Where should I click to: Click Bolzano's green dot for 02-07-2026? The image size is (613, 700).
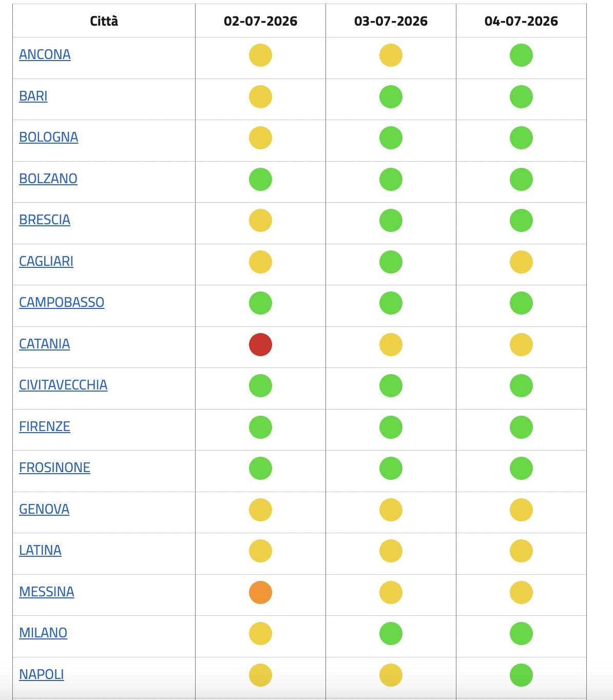(x=260, y=179)
